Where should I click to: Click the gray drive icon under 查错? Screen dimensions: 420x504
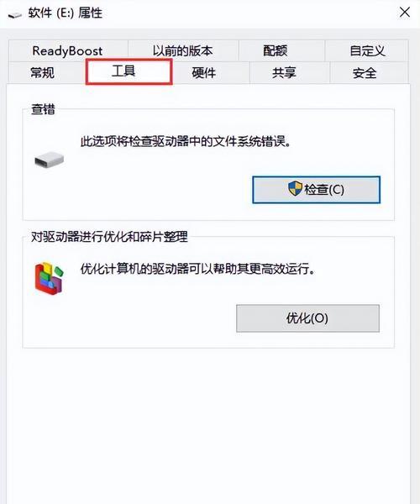click(x=50, y=160)
